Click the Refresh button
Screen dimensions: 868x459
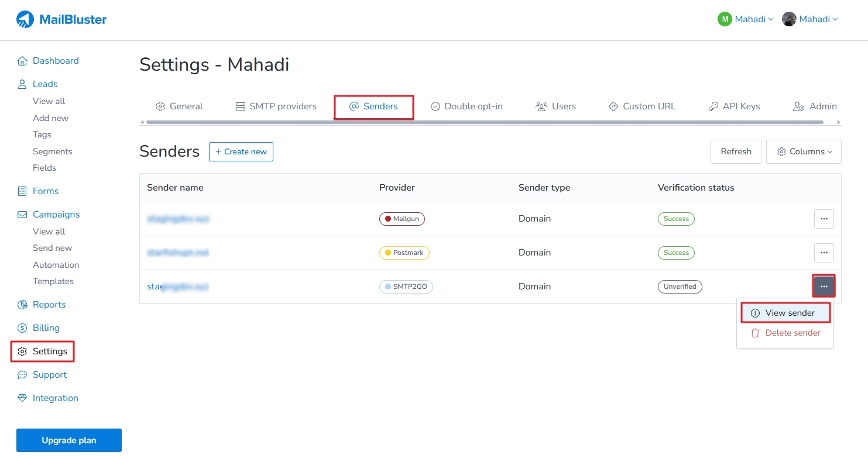click(736, 151)
